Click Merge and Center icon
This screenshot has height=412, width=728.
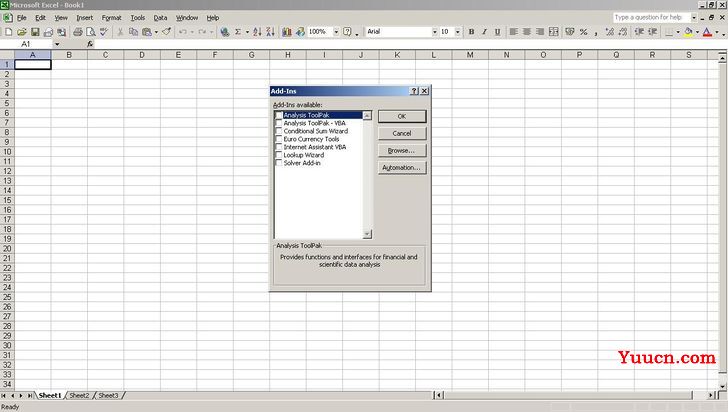pos(553,32)
